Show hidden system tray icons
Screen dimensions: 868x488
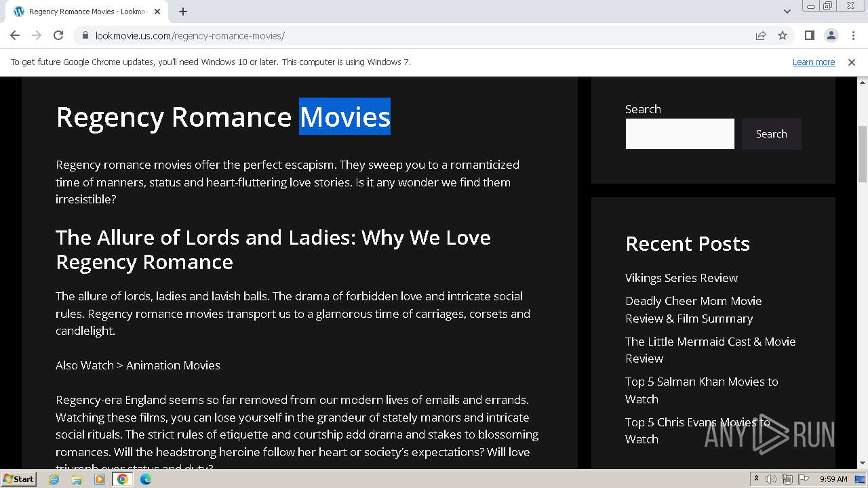pos(756,479)
